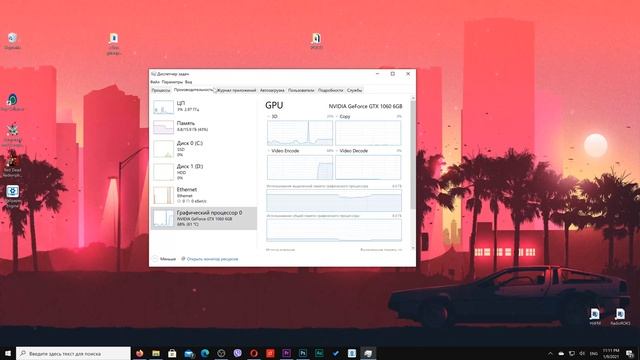Click the Task Manager vertical scrollbar

[413, 155]
